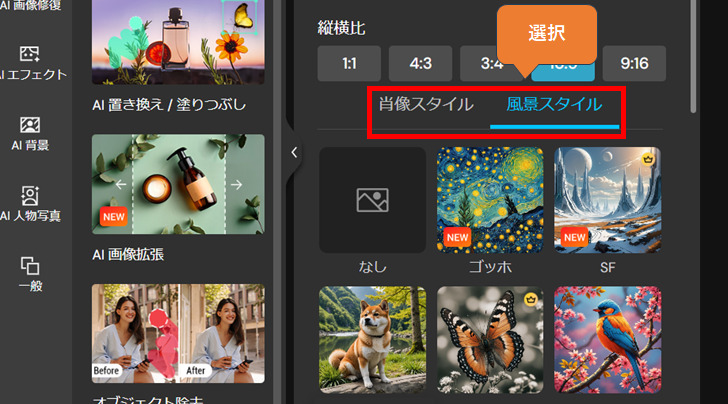Choose the ゴッホ style thumbnail

tap(490, 200)
